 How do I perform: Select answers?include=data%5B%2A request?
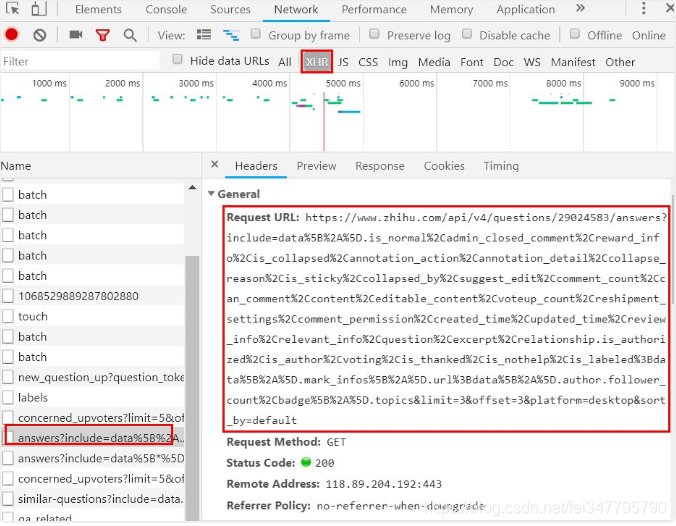pos(93,438)
